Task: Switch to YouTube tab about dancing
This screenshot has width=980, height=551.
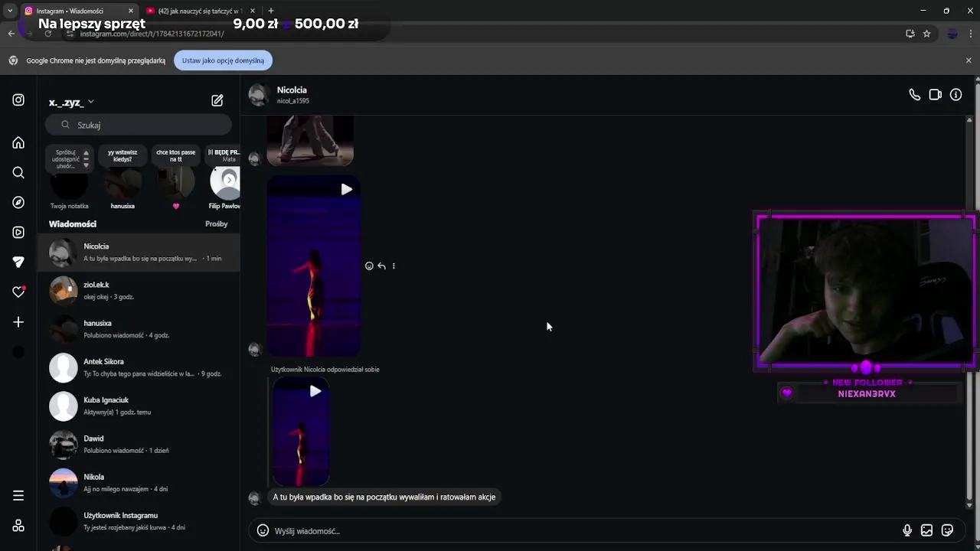Action: [199, 11]
